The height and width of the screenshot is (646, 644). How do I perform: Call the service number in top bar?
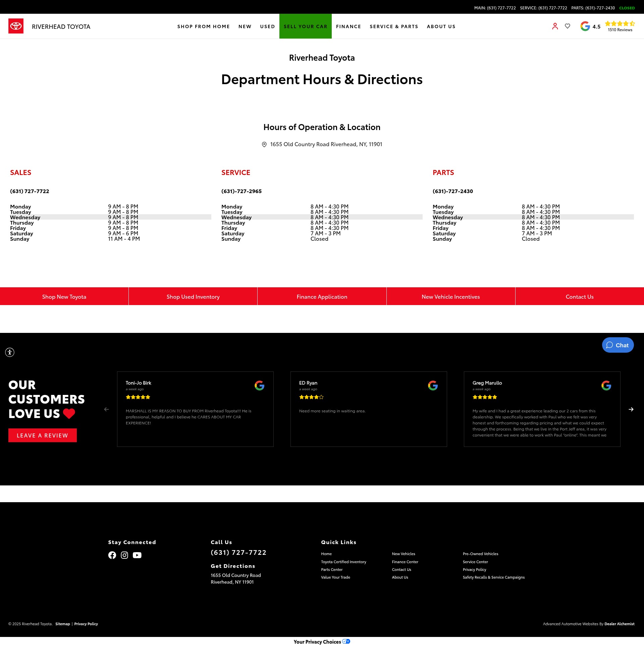click(543, 8)
